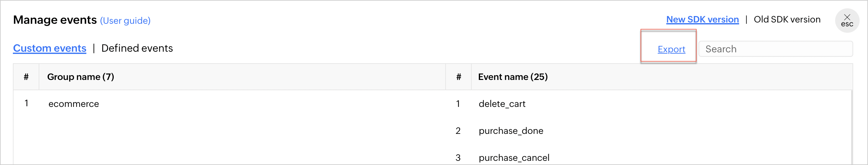Select the Custom events tab
Image resolution: width=868 pixels, height=165 pixels.
click(x=50, y=48)
